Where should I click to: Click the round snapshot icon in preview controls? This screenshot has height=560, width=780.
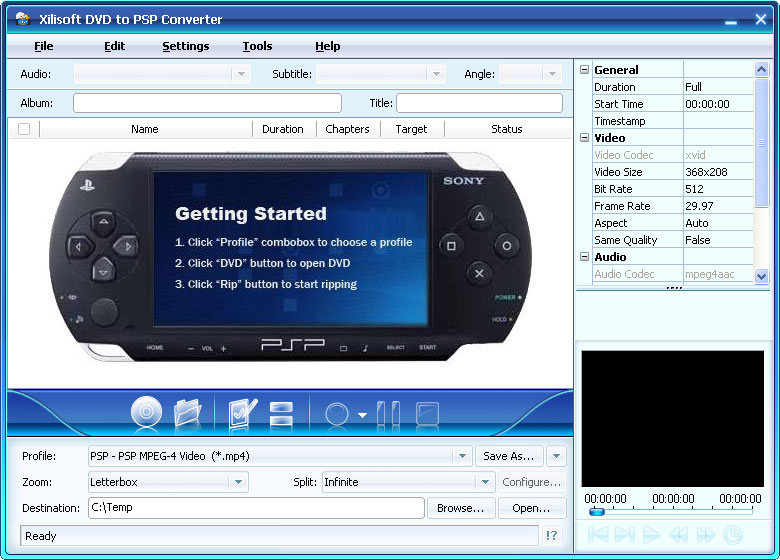coord(732,535)
